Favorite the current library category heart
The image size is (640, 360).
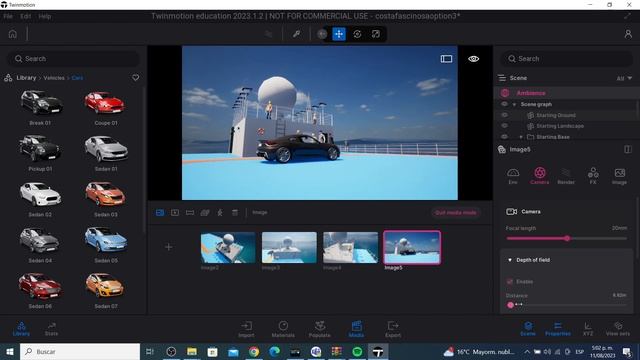point(136,78)
